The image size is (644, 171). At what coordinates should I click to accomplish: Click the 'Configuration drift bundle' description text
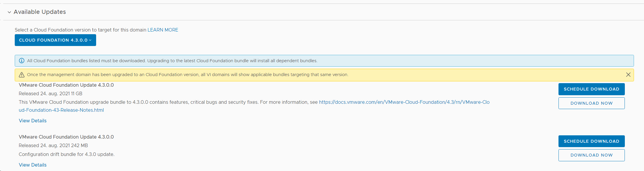pyautogui.click(x=66, y=154)
